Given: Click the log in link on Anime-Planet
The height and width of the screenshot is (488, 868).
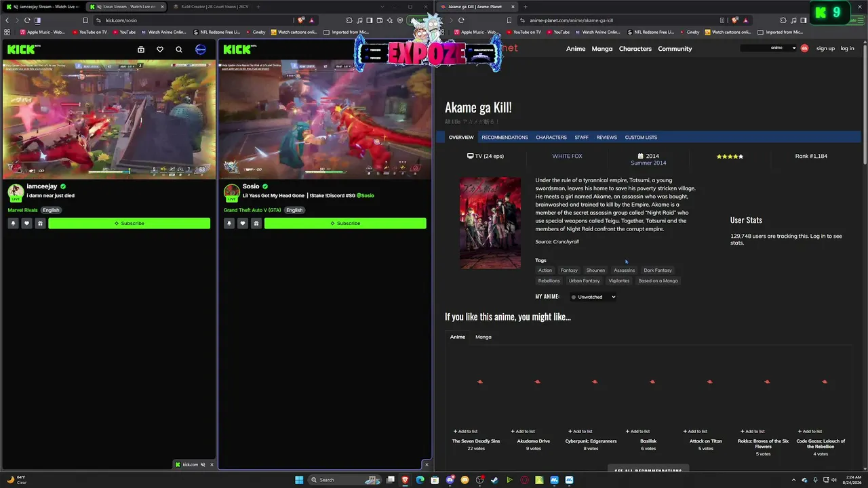Looking at the screenshot, I should tap(848, 49).
